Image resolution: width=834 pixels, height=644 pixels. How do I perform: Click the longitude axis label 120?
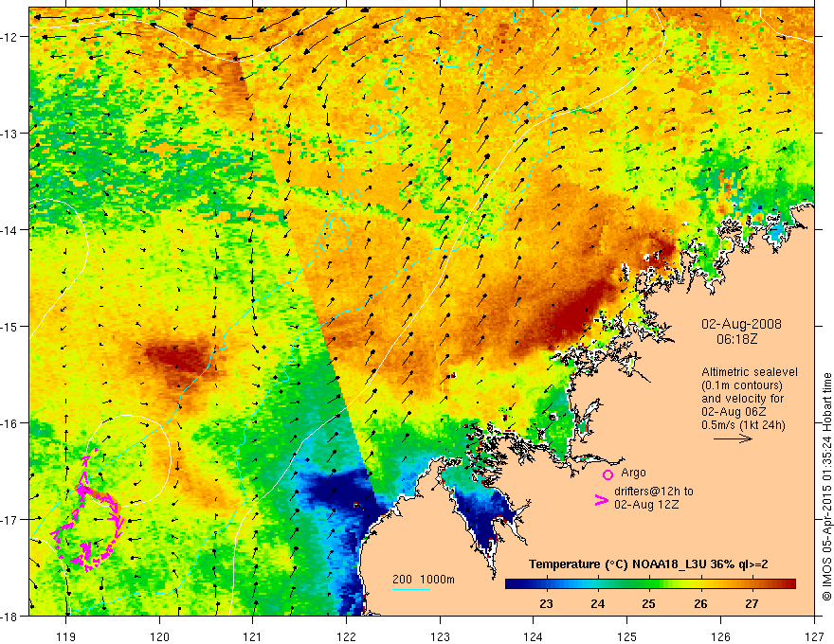(159, 636)
